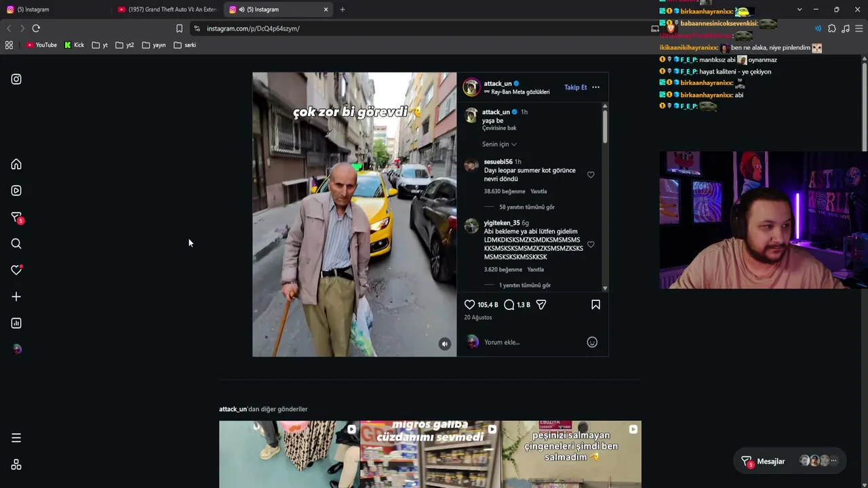Expand '58 yanıtın tümünü gör' replies
Viewport: 868px width, 488px height.
pyautogui.click(x=527, y=207)
